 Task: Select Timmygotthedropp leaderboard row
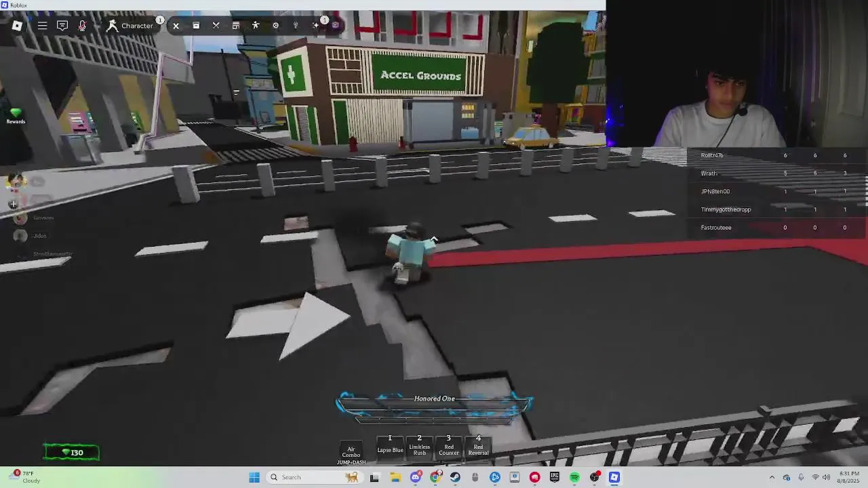777,209
